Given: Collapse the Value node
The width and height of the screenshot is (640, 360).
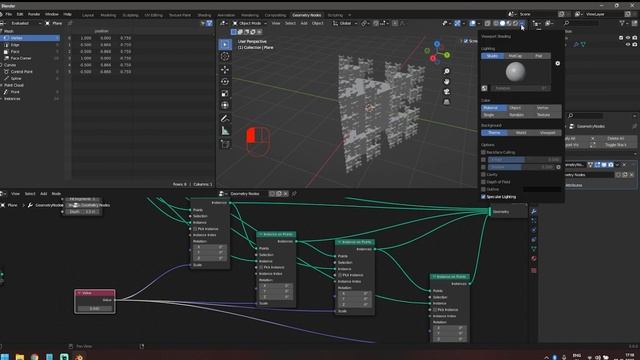Looking at the screenshot, I should point(79,293).
